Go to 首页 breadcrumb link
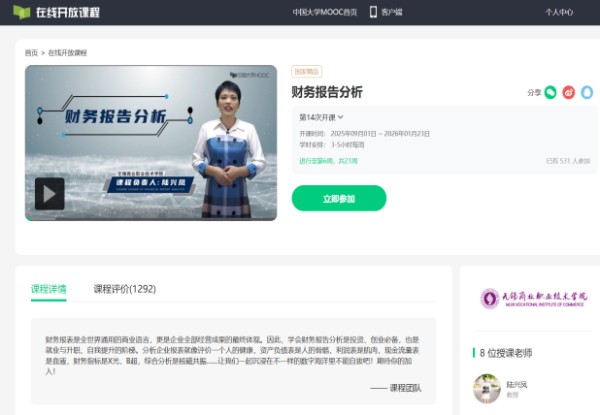Image resolution: width=600 pixels, height=415 pixels. [x=31, y=52]
